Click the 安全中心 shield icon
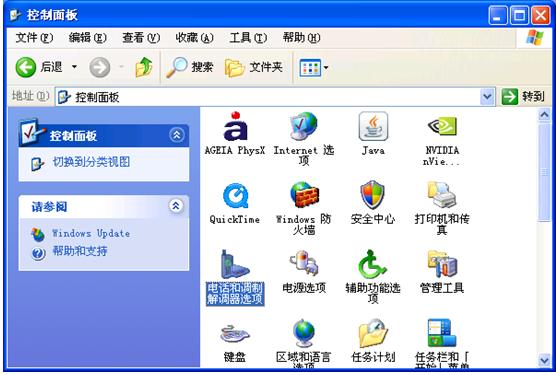The height and width of the screenshot is (375, 556). tap(373, 195)
